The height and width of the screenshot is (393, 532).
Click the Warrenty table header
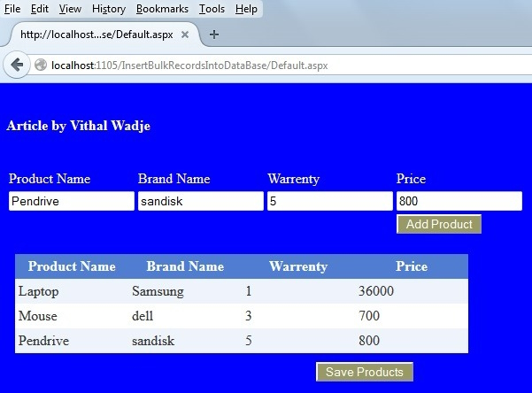click(298, 266)
